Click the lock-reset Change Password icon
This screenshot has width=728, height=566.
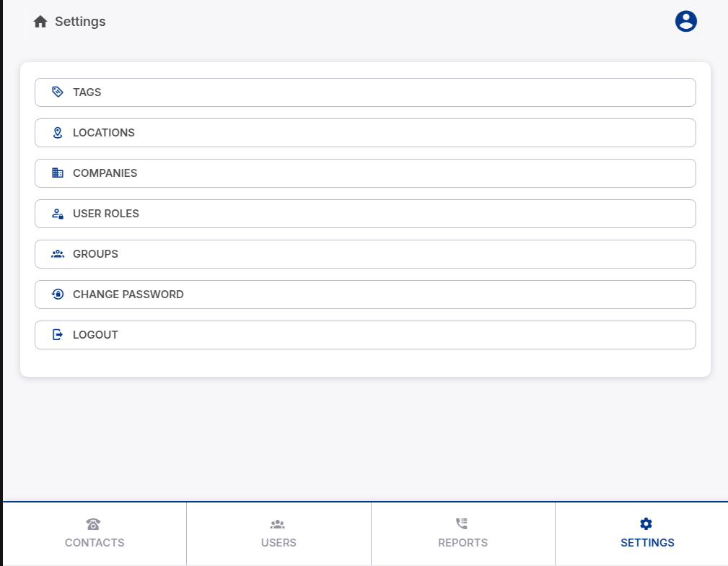[x=58, y=295]
